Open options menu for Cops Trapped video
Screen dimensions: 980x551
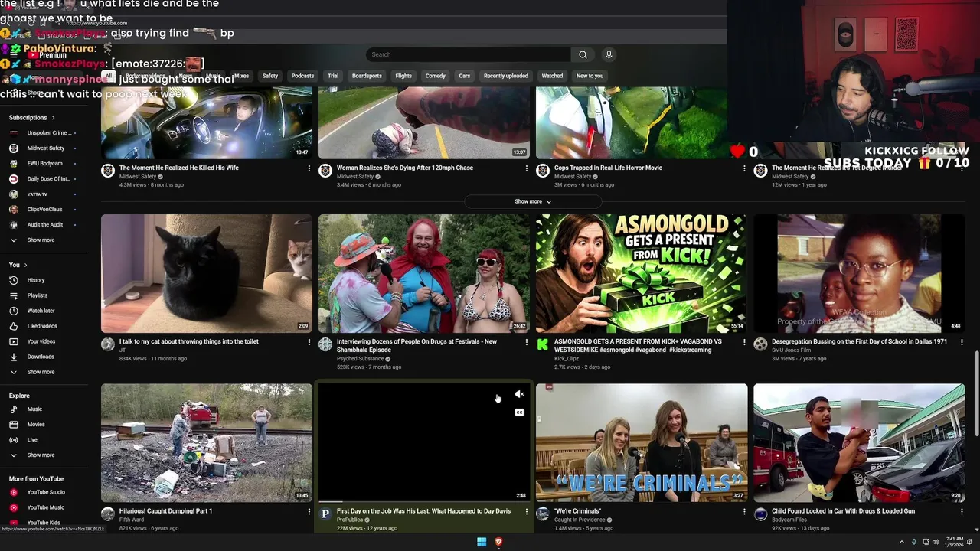coord(744,168)
